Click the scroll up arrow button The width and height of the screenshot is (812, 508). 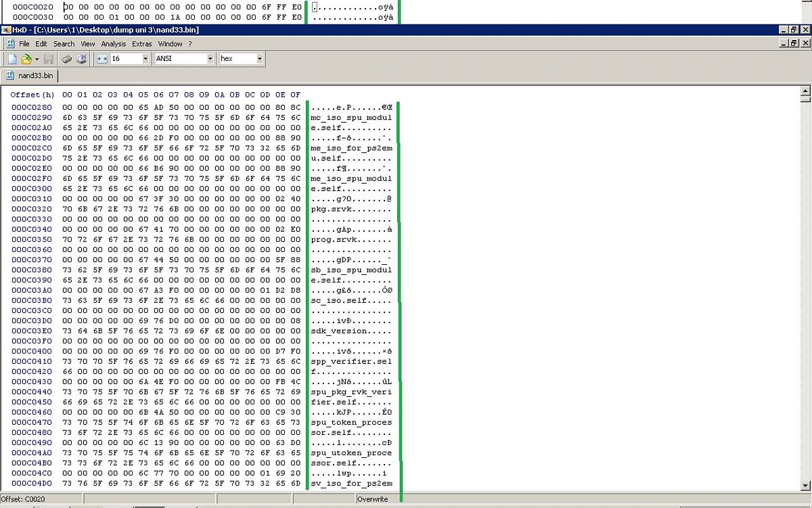tap(805, 91)
